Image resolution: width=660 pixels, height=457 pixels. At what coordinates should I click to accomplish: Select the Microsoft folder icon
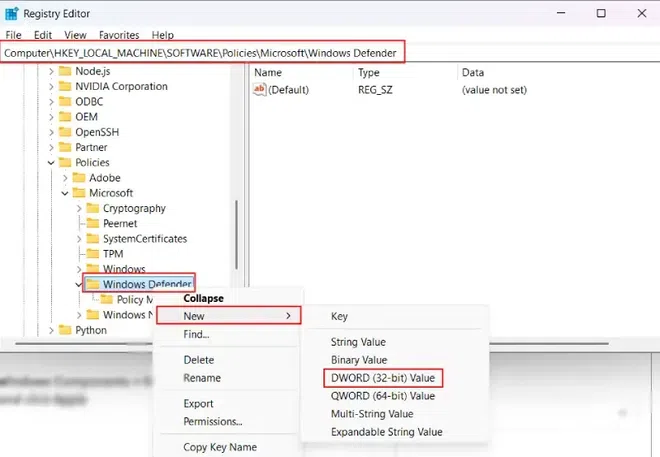(79, 193)
